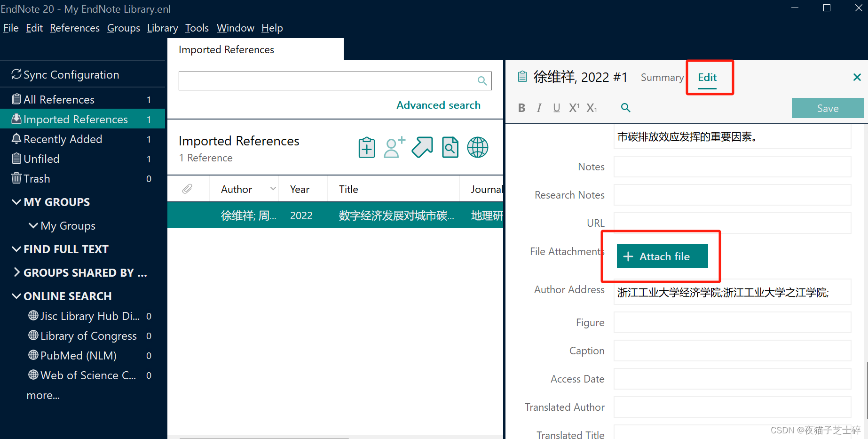Select PubMed (NLM) online search

pyautogui.click(x=89, y=355)
